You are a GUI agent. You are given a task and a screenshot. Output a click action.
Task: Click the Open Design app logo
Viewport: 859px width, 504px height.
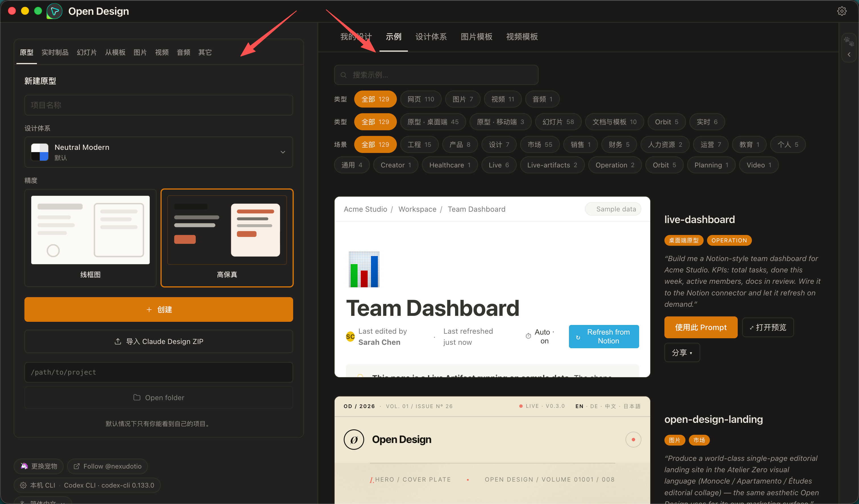click(55, 11)
